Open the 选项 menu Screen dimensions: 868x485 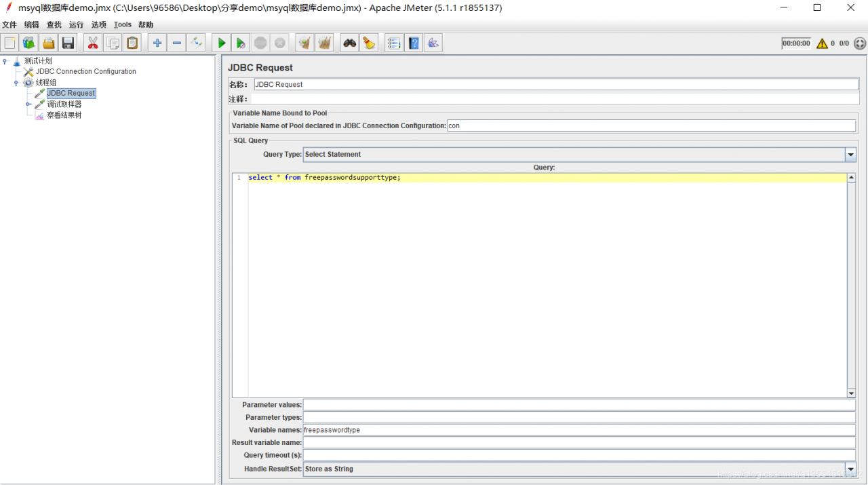[x=99, y=24]
